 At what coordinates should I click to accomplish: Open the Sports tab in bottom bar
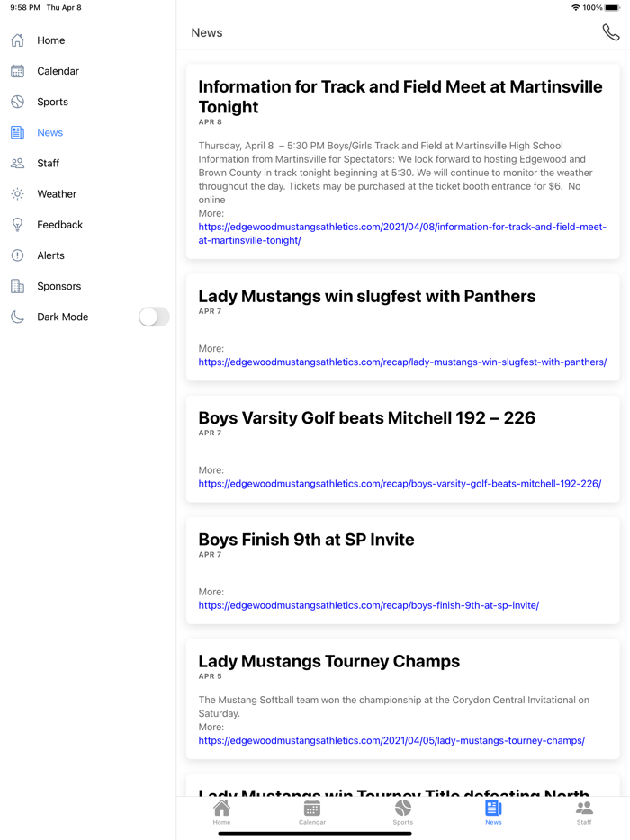tap(402, 812)
